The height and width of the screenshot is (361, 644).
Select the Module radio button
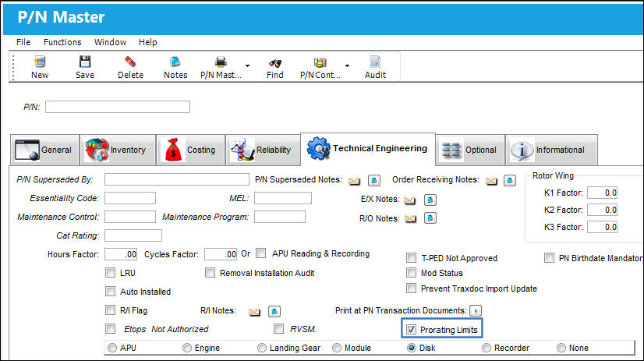[337, 348]
